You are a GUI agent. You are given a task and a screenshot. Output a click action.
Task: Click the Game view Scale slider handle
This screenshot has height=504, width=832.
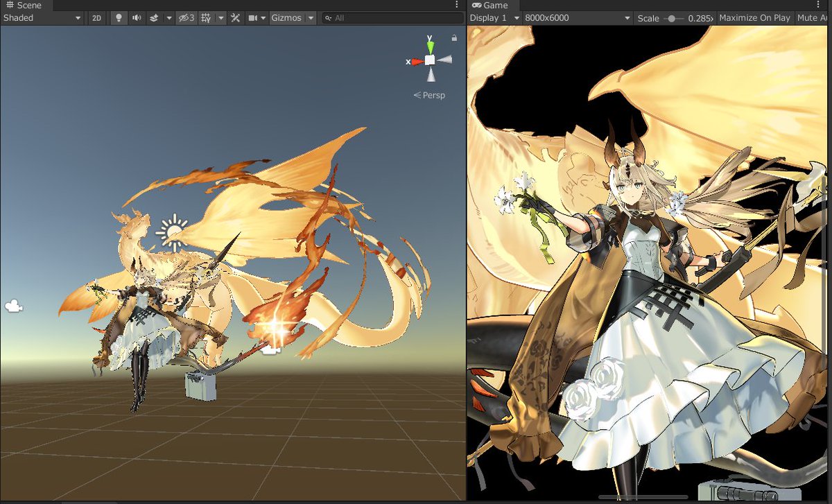(x=671, y=18)
